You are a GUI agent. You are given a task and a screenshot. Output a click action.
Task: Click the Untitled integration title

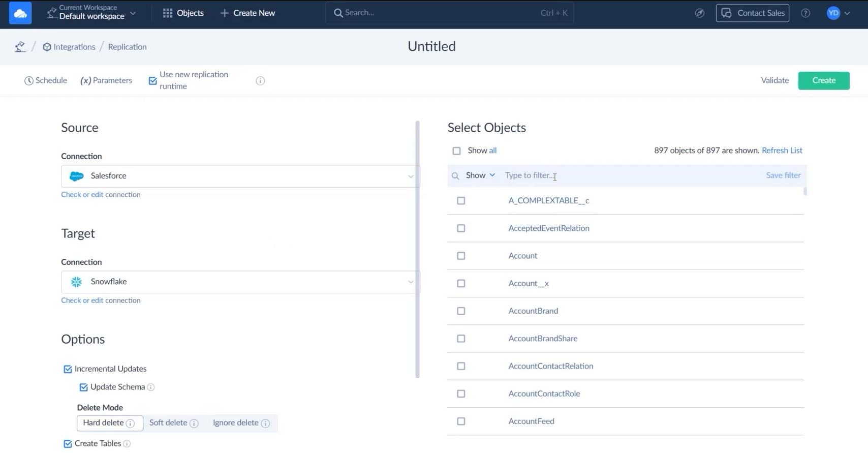pos(431,46)
